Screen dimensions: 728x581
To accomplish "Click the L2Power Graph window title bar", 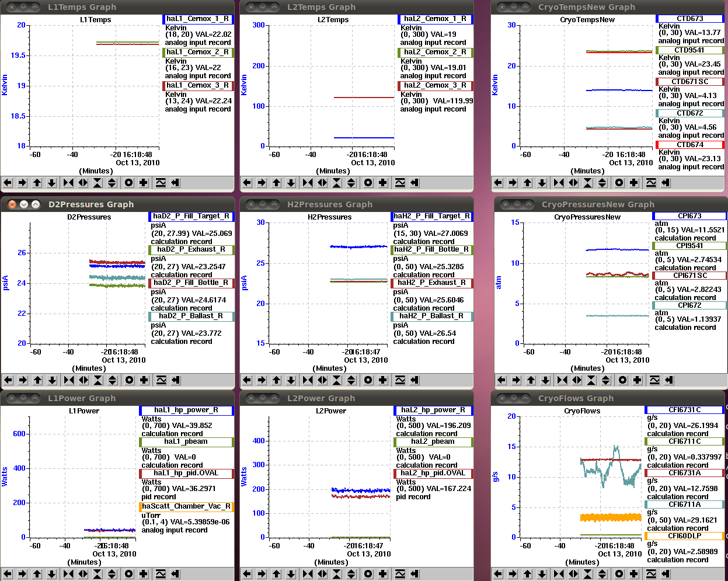I will click(357, 398).
